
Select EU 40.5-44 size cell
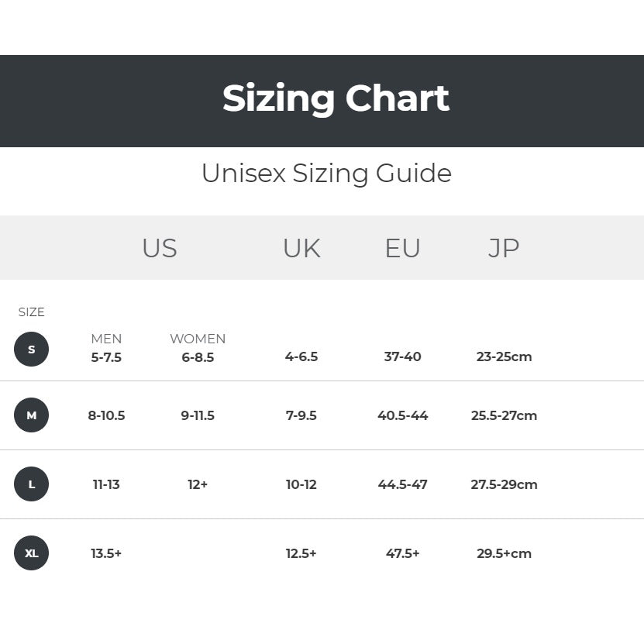coord(402,415)
